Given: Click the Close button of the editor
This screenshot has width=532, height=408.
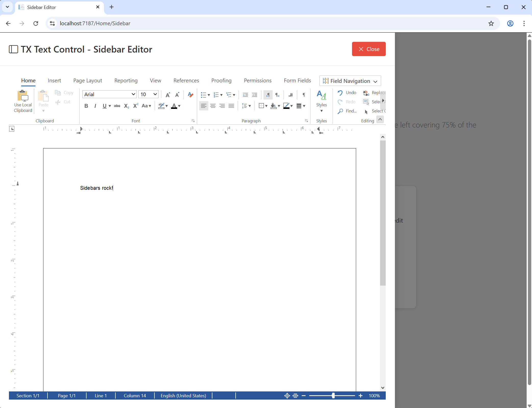Looking at the screenshot, I should tap(369, 49).
